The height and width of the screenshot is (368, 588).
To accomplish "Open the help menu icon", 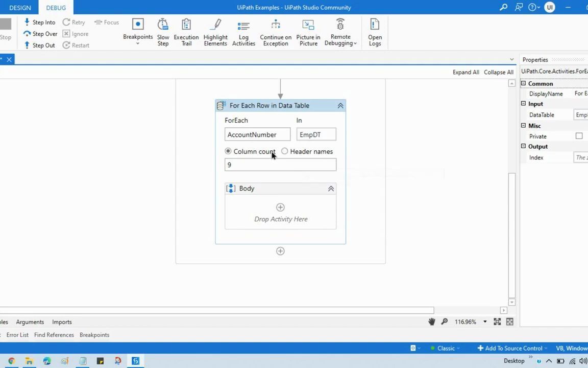I will pyautogui.click(x=533, y=7).
